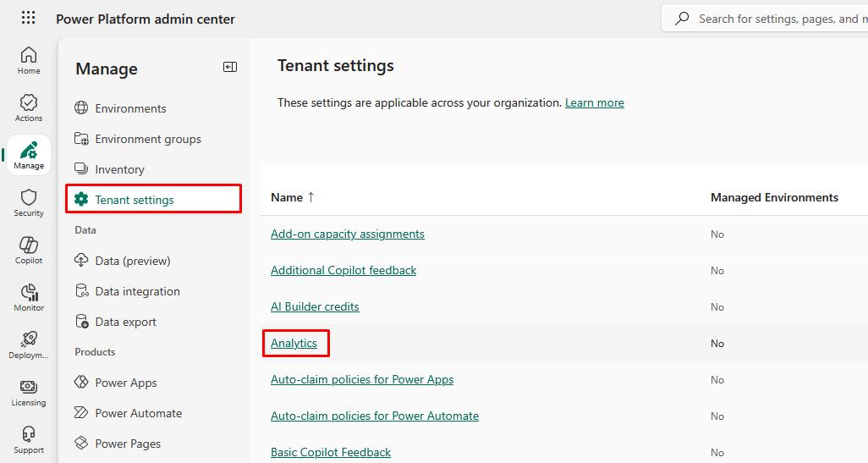Open the Copilot rail icon
Screen dimensions: 868x463
29,251
